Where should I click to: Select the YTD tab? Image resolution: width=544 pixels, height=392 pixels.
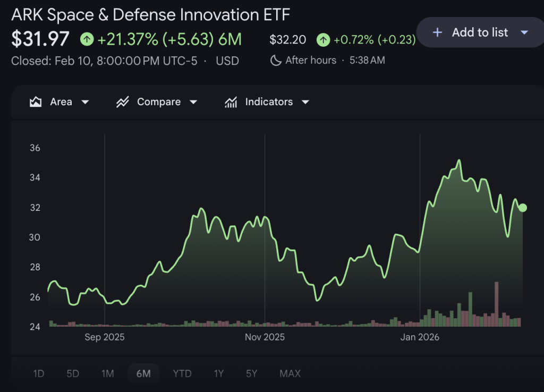182,373
